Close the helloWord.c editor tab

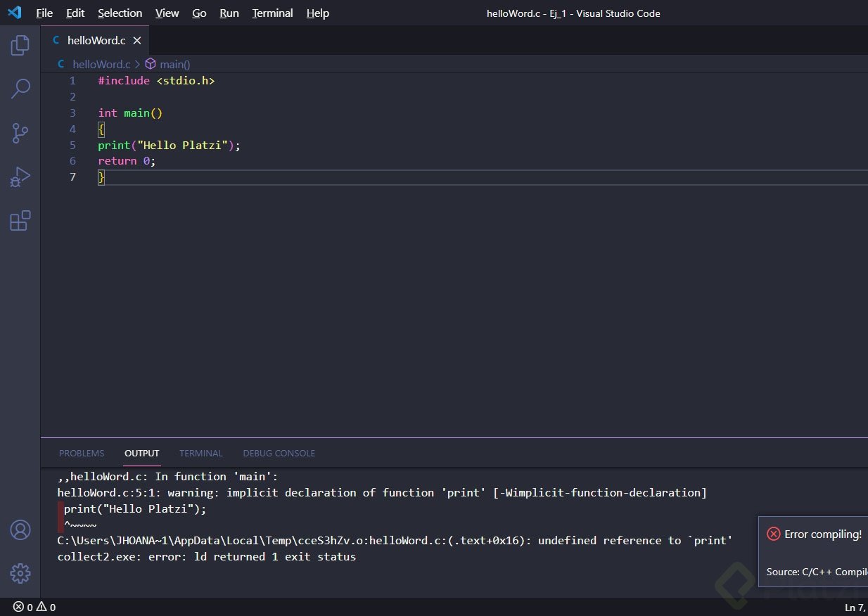[137, 41]
